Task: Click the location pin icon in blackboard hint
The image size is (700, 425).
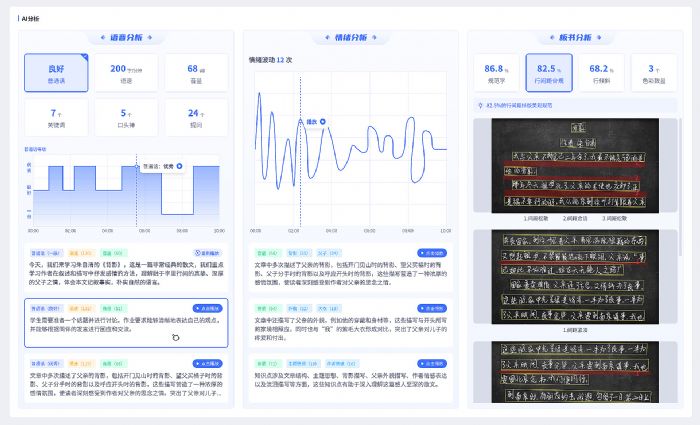Action: click(480, 106)
